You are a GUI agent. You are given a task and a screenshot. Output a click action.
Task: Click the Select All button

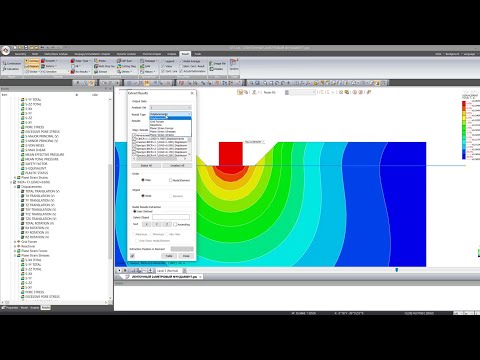point(146,166)
